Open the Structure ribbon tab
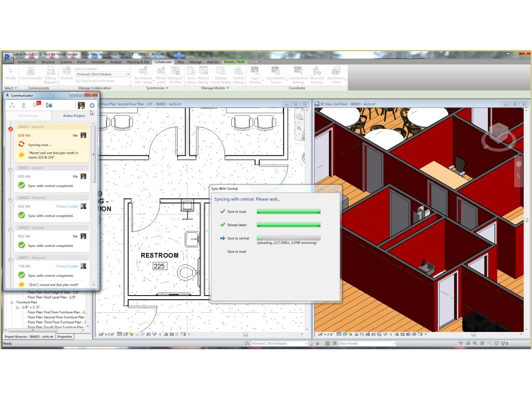The image size is (532, 399). [48, 62]
